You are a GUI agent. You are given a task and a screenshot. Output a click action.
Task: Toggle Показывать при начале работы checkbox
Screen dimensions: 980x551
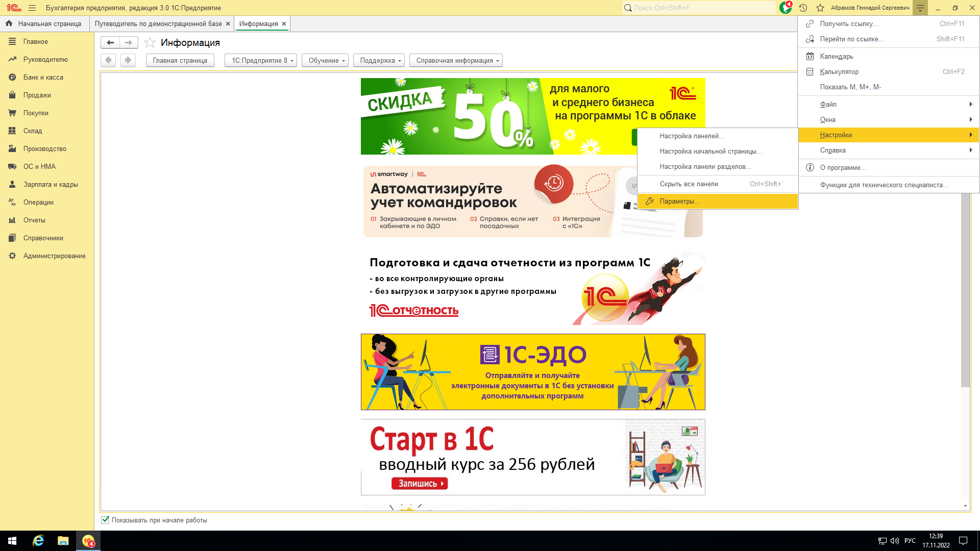point(105,520)
